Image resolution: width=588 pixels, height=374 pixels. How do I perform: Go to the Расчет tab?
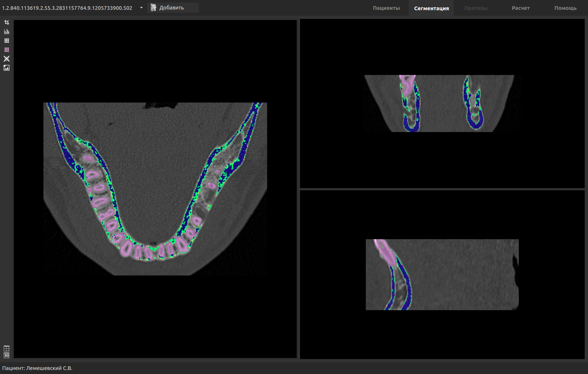(x=520, y=8)
